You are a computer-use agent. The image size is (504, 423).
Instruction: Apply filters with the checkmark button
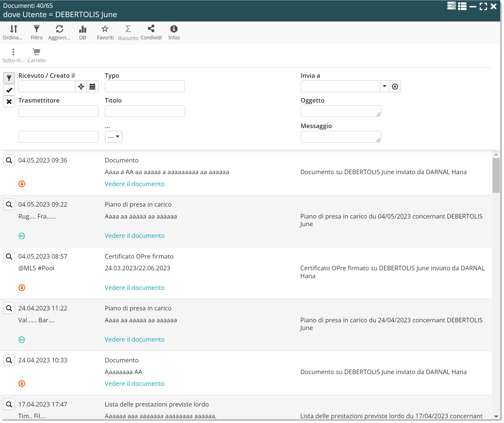[x=9, y=90]
